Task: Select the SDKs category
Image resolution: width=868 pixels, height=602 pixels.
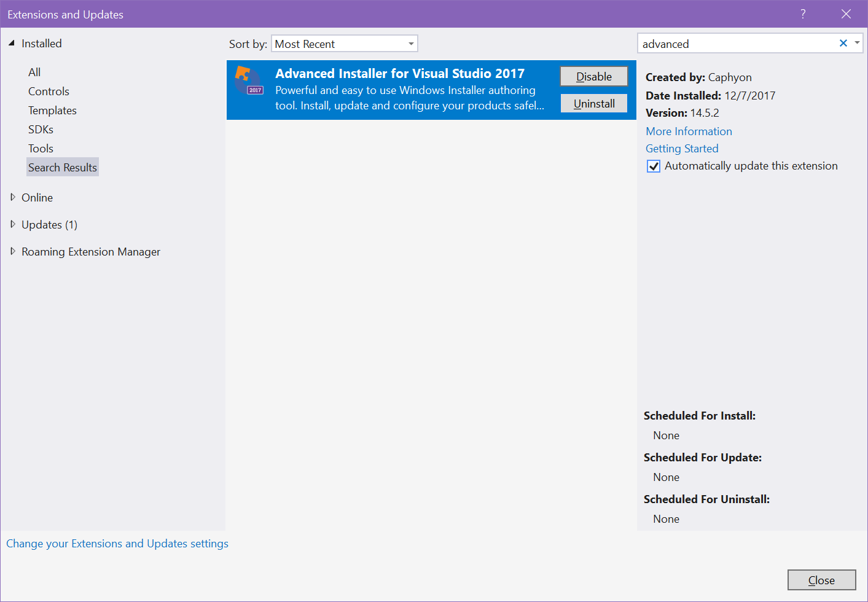Action: coord(41,130)
